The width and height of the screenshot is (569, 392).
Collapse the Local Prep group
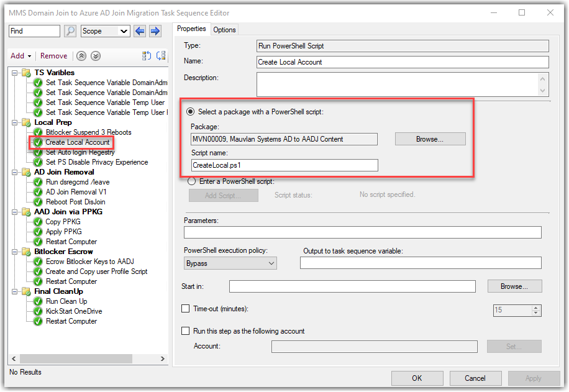(x=14, y=122)
